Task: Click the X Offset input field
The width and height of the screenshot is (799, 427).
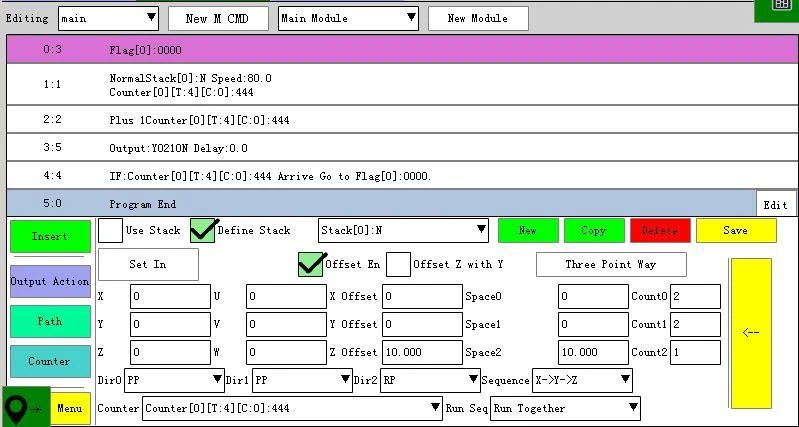Action: pos(422,297)
